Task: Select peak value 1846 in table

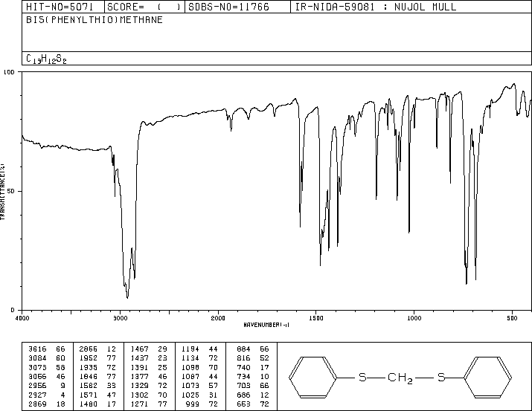Action: click(89, 376)
